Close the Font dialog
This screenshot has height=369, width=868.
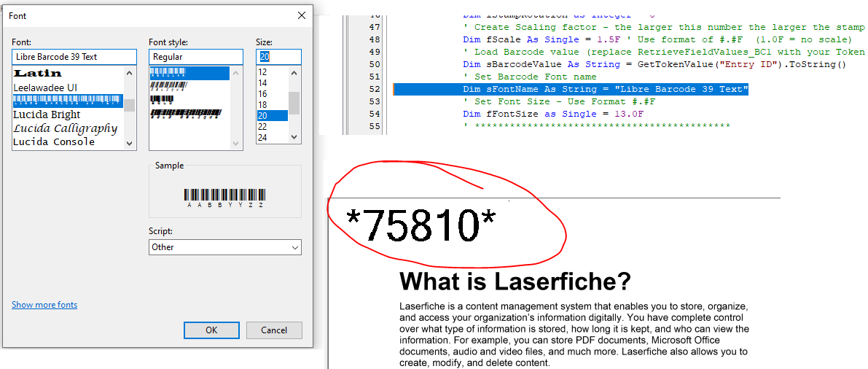click(x=301, y=15)
